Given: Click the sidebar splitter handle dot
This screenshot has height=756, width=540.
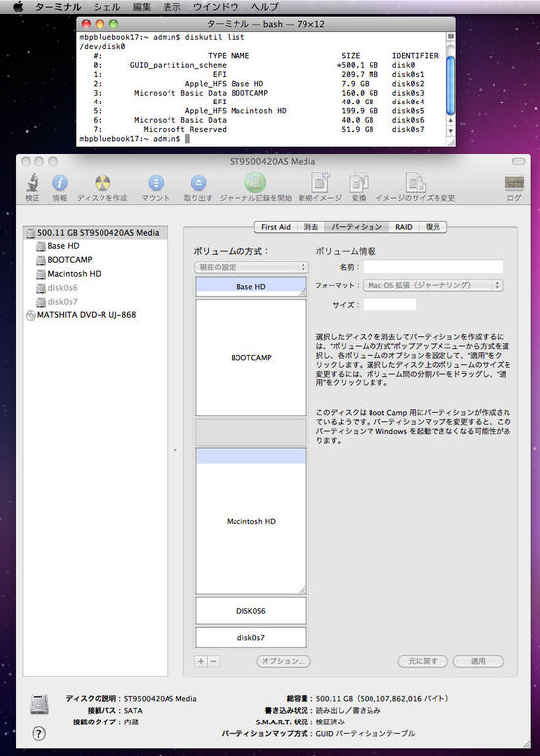Looking at the screenshot, I should [x=175, y=451].
